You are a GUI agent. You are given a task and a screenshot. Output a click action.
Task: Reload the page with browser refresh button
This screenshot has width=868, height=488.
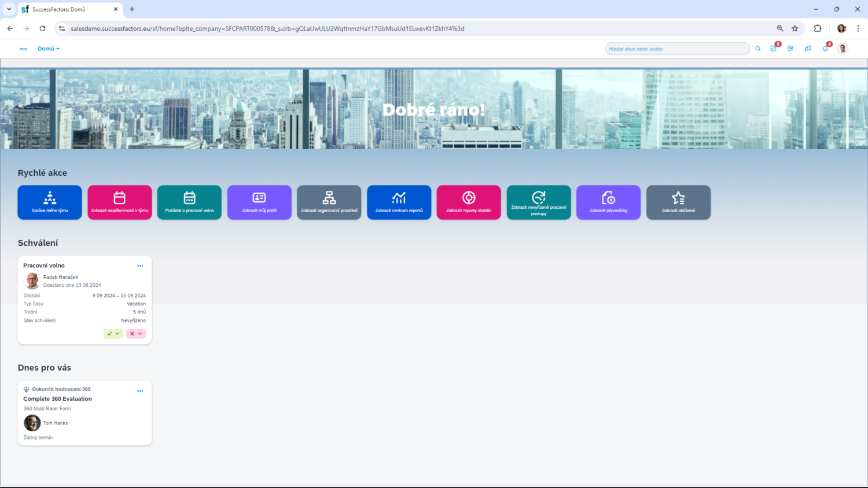click(x=42, y=28)
